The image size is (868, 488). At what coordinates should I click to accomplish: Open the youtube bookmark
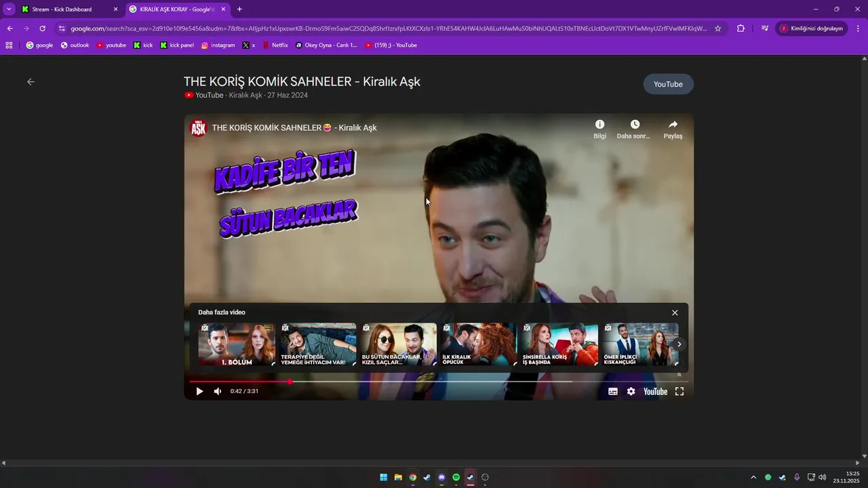(x=111, y=45)
